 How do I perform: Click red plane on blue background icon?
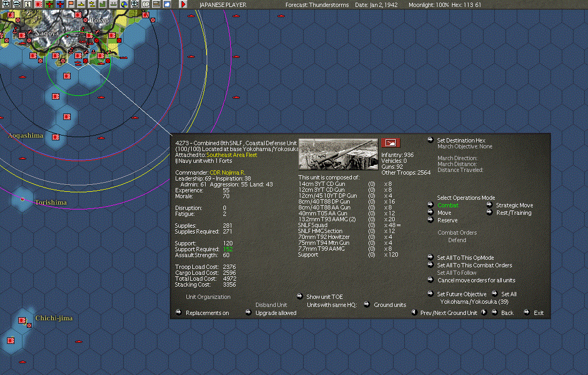pyautogui.click(x=60, y=4)
